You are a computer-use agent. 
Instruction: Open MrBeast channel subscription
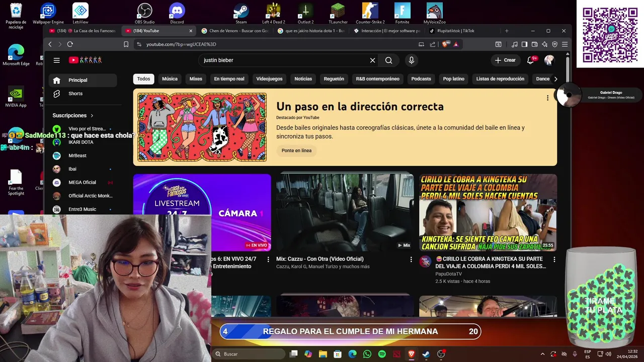pos(83,156)
